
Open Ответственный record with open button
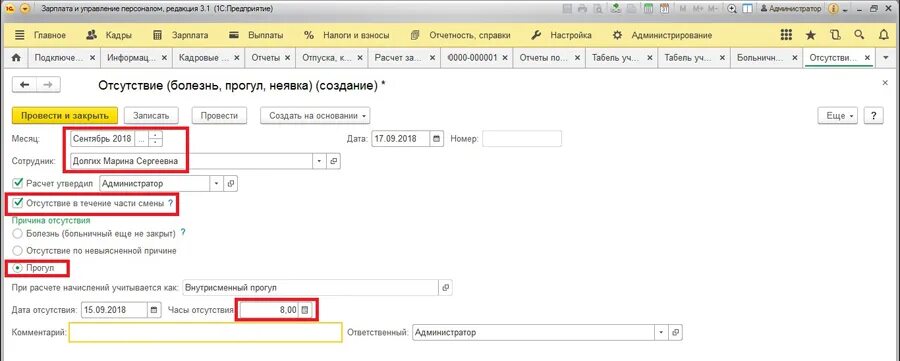coord(676,332)
